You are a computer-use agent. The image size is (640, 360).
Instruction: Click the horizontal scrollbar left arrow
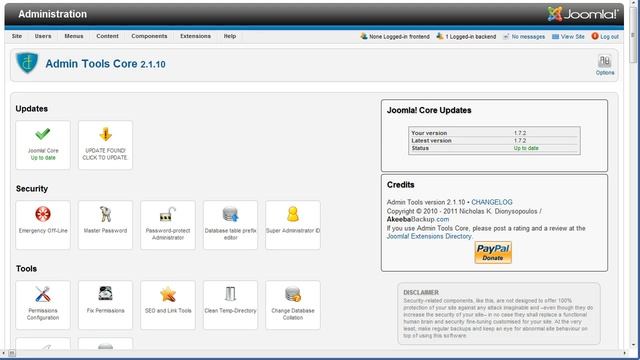[x=3, y=353]
